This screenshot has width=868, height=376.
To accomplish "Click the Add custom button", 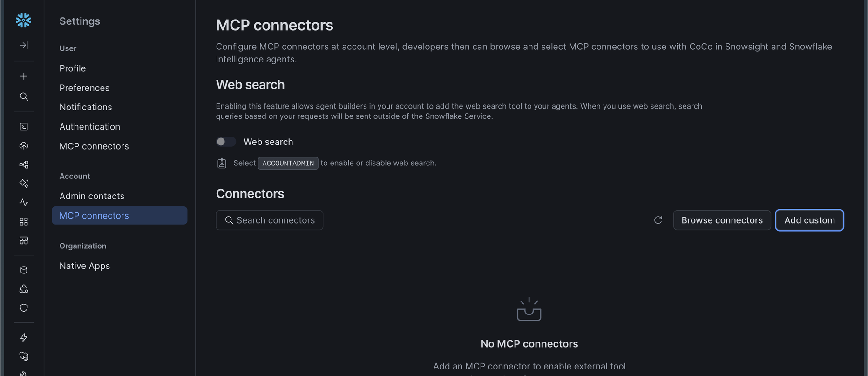I will (809, 220).
